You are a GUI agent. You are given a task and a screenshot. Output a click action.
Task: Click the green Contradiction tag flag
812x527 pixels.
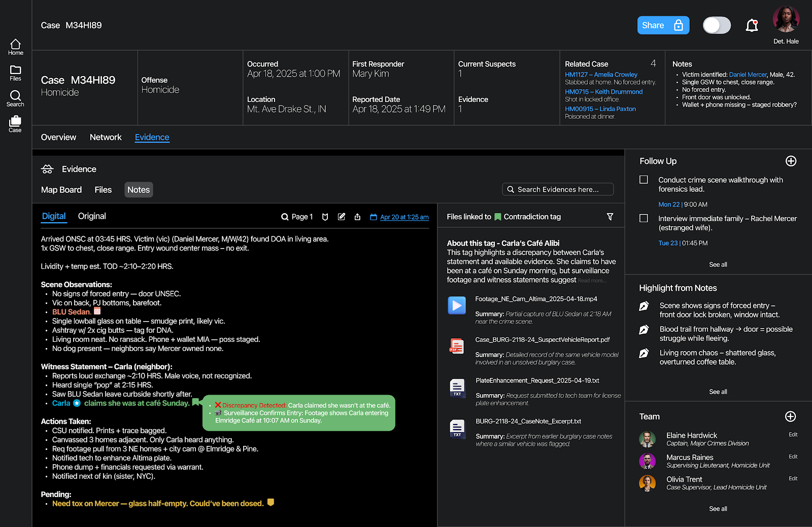[x=498, y=217]
